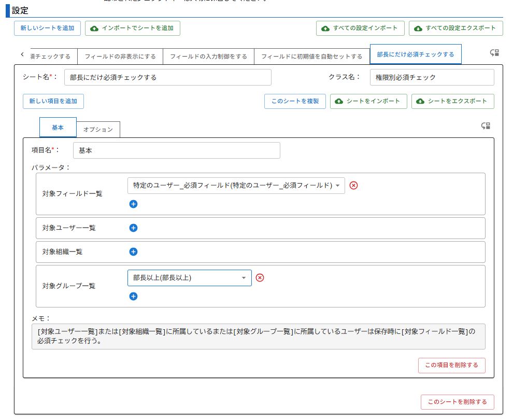The image size is (513, 420).
Task: Click 新しい項目を追加 button
Action: [x=53, y=101]
